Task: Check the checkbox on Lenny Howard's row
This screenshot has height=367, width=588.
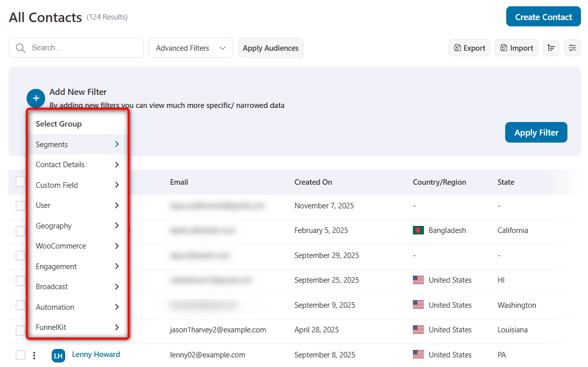Action: (20, 354)
